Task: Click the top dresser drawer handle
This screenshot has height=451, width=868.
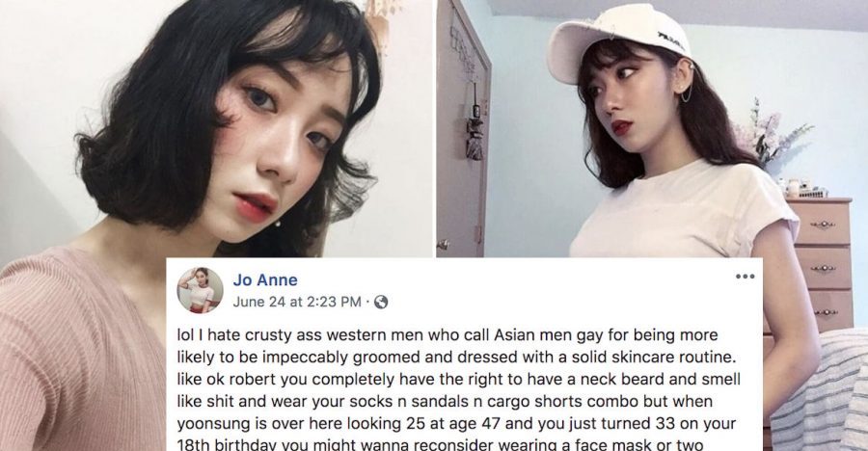Action: tap(822, 225)
